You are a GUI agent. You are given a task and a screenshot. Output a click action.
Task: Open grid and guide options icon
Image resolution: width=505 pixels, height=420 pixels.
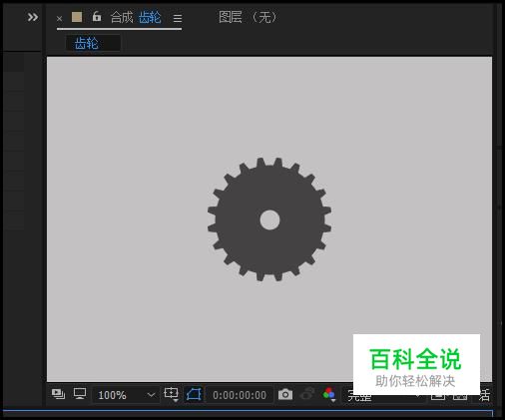point(172,394)
